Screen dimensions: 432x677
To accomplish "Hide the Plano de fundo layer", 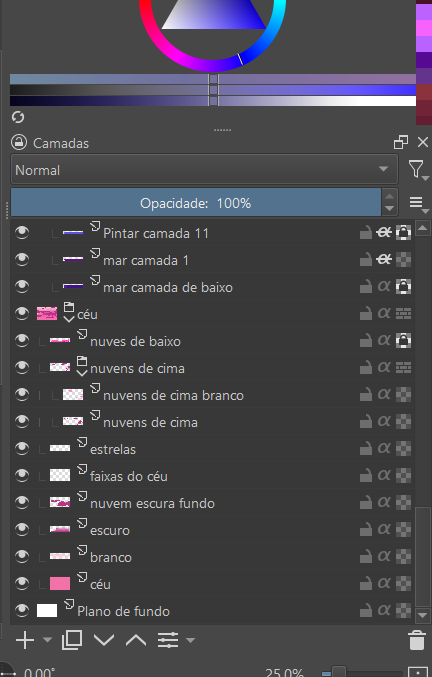I will click(x=22, y=611).
